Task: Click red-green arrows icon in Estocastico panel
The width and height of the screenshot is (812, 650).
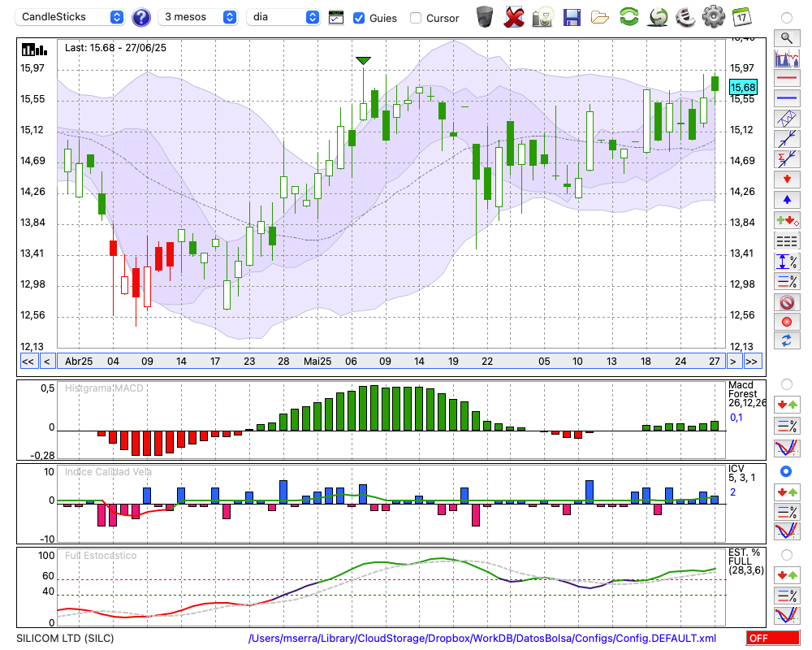Action: click(x=787, y=574)
